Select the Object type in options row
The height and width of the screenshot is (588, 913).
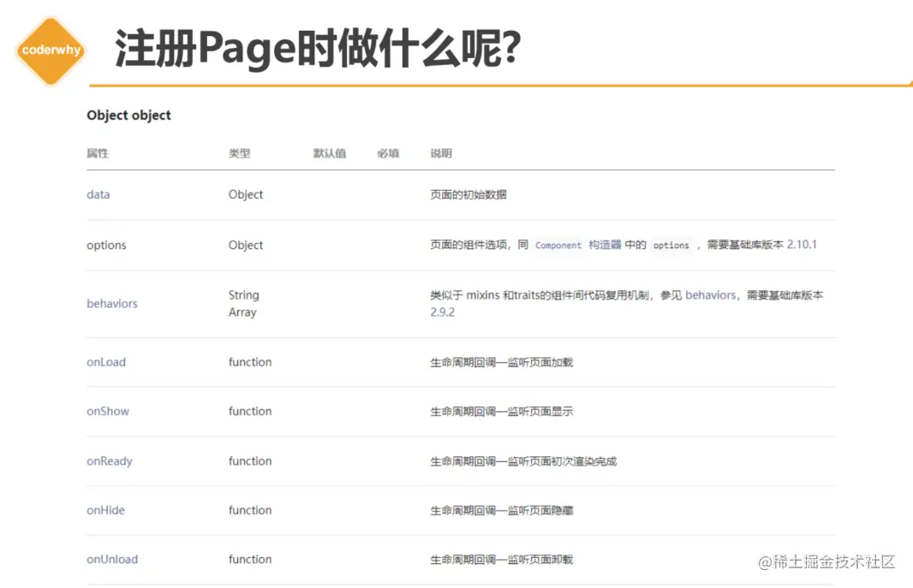(x=245, y=245)
